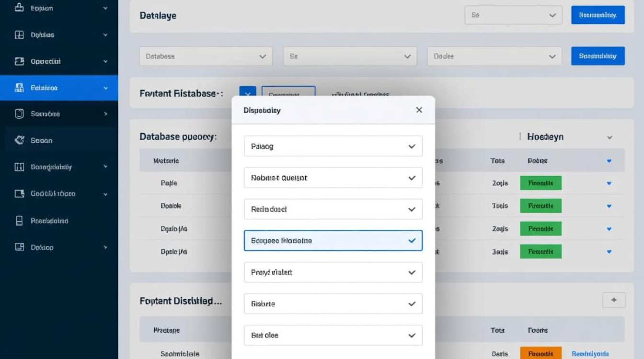
Task: Select the highlighted Bougeee fidodoite field
Action: tap(333, 241)
